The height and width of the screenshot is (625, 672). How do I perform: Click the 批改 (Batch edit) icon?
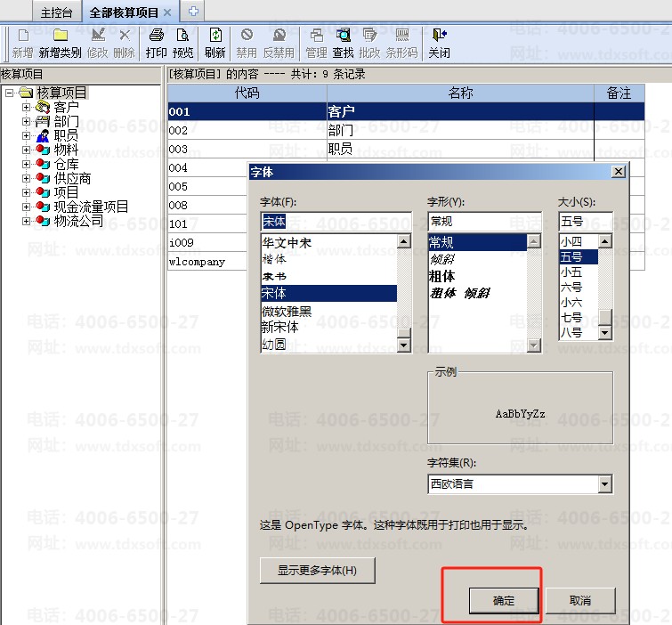point(369,36)
